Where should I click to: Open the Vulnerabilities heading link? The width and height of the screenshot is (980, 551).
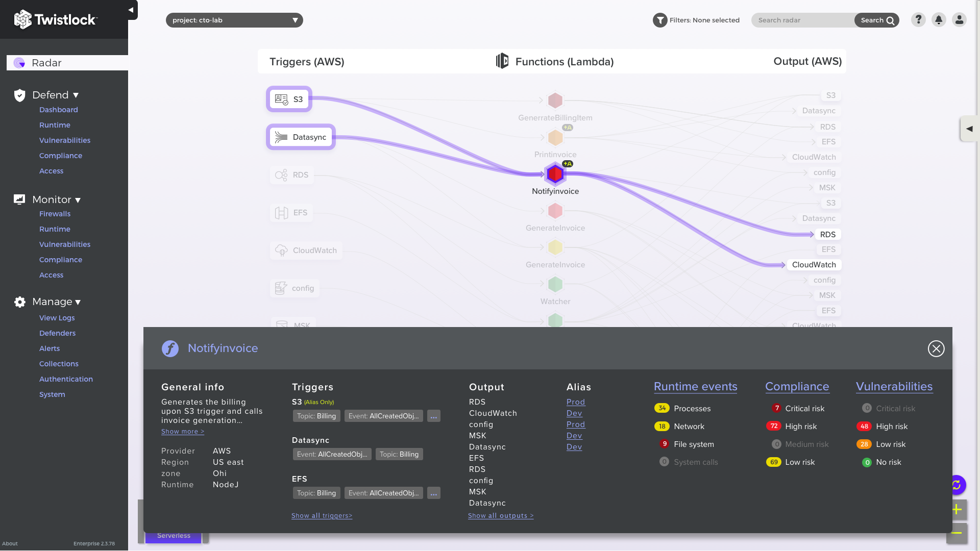(894, 387)
